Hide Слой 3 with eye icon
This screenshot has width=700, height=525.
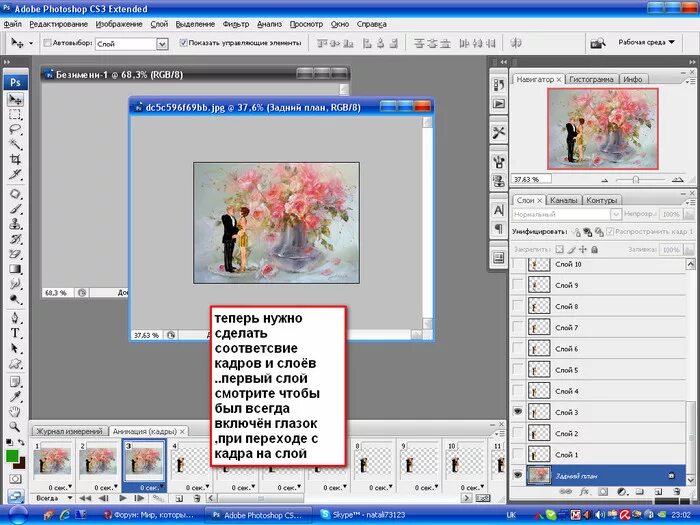click(518, 412)
